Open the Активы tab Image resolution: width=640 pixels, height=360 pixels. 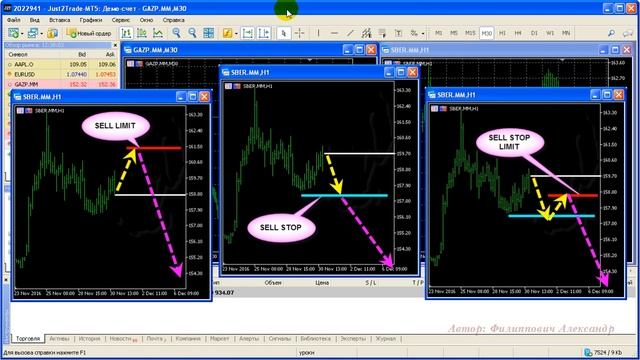59,338
